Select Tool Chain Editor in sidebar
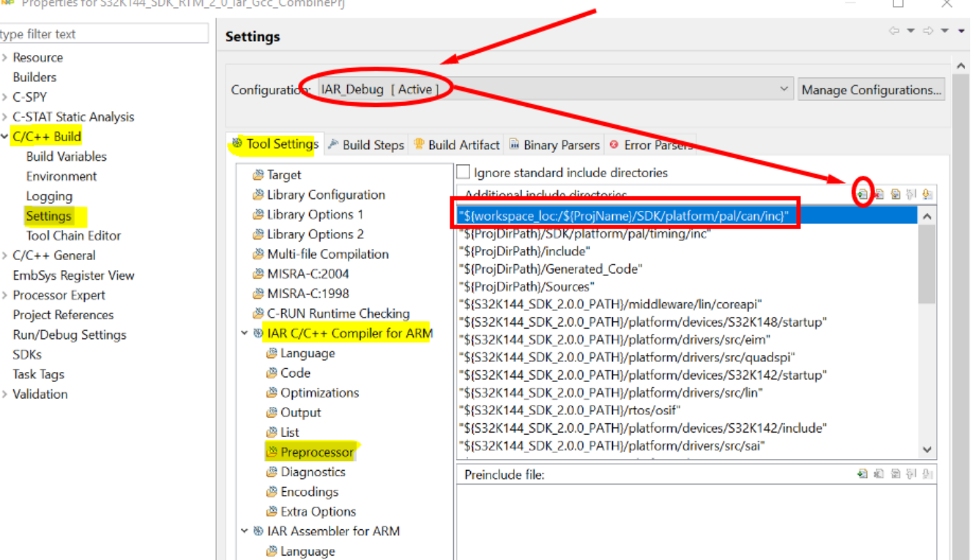 click(73, 235)
